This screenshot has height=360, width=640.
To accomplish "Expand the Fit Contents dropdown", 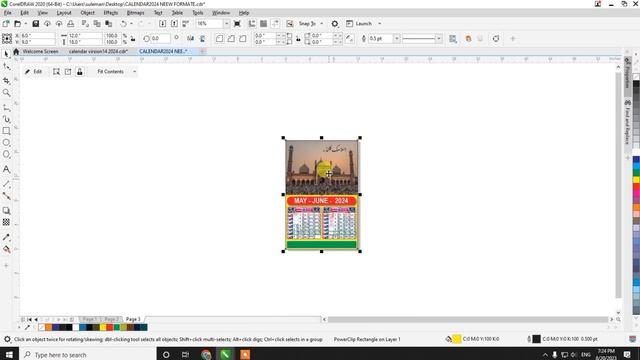I will [x=135, y=72].
